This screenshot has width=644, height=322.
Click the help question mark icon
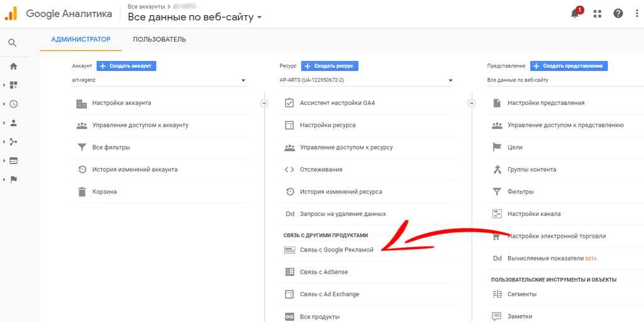pos(618,14)
